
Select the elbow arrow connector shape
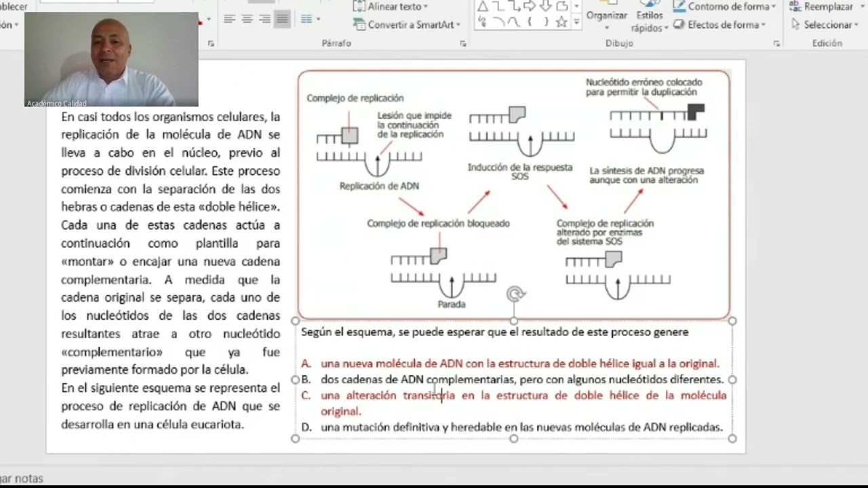click(x=514, y=7)
